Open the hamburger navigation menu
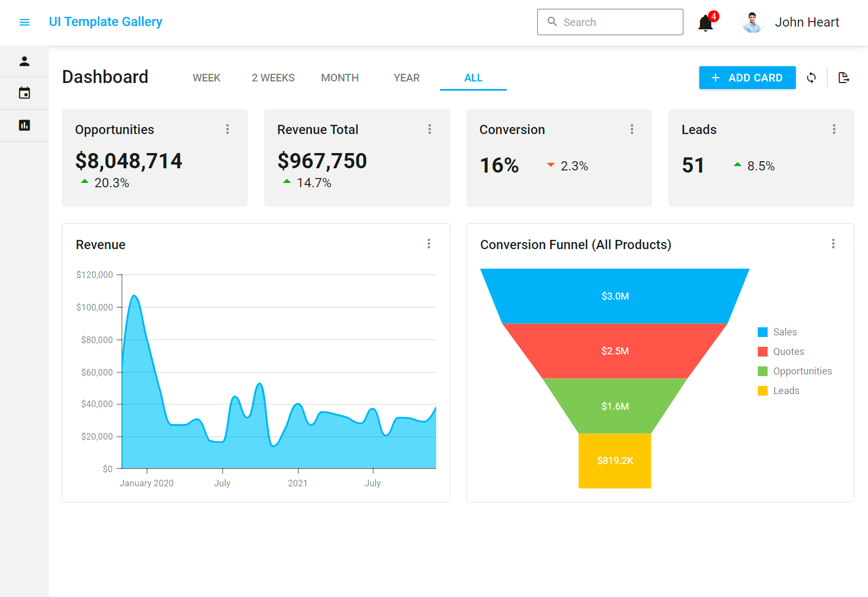 (24, 22)
